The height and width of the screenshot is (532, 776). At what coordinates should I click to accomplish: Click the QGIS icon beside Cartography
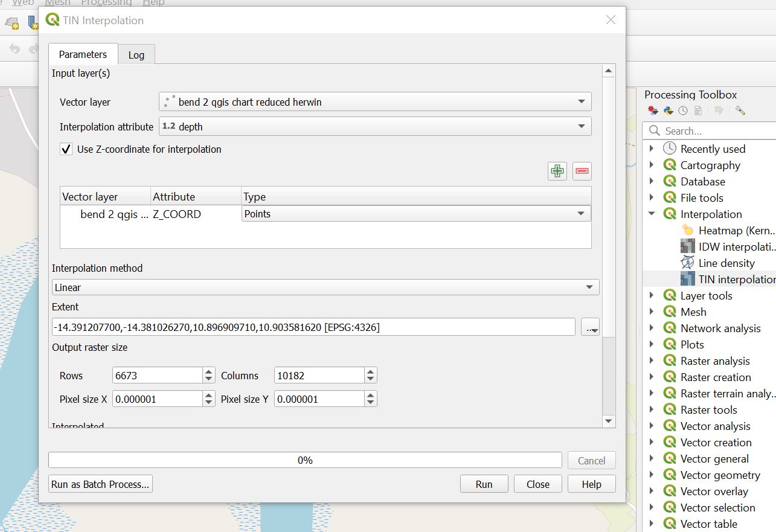point(669,165)
